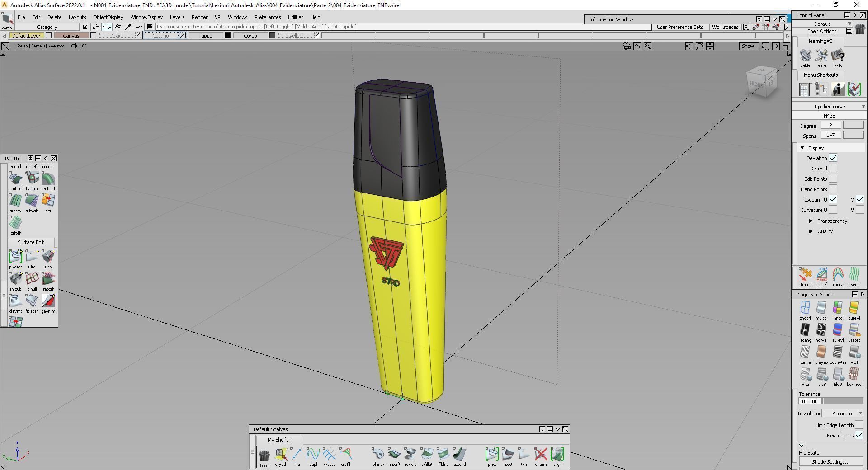Switch to the My Shelf tab

[279, 440]
